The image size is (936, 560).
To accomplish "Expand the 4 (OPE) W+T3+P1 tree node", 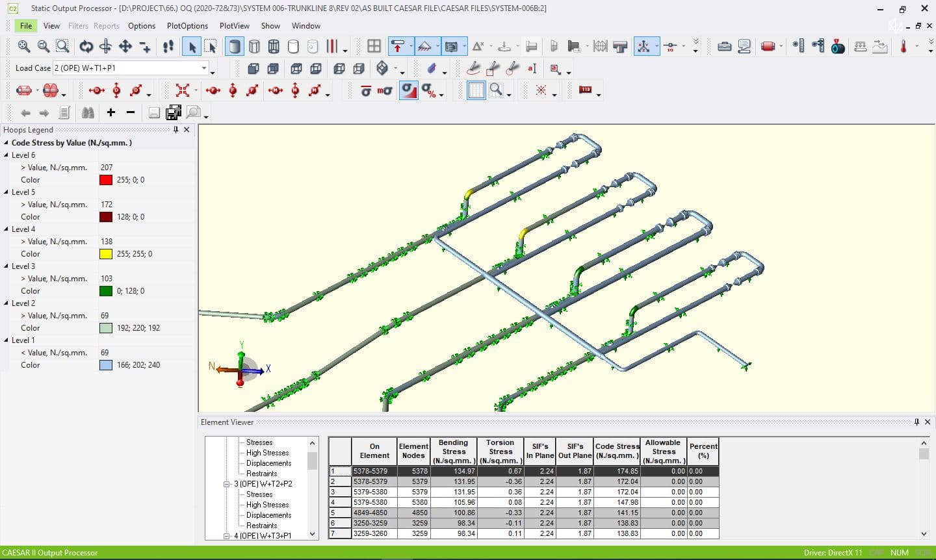I will pos(225,535).
